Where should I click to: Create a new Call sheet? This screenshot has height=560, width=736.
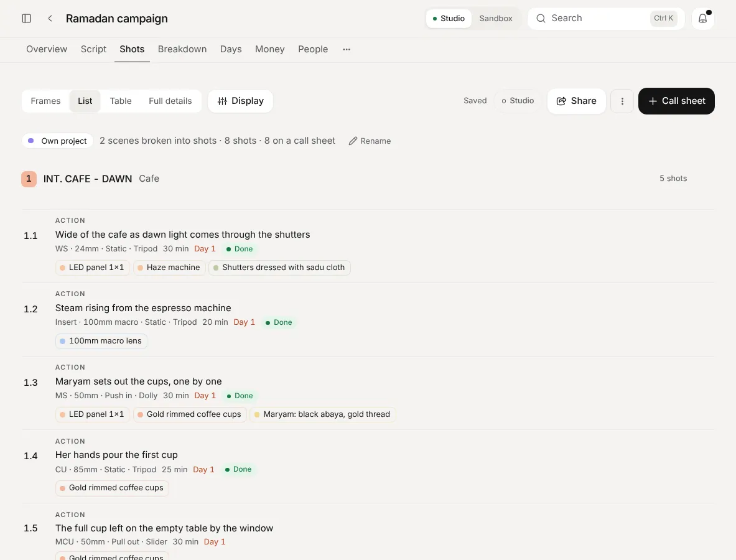click(676, 101)
